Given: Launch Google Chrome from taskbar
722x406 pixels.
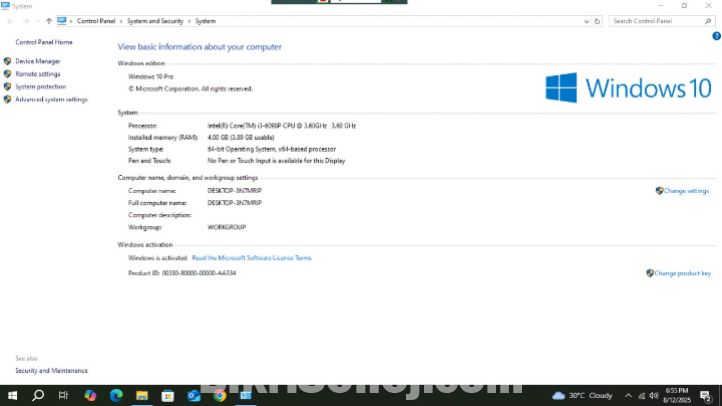Looking at the screenshot, I should point(220,395).
